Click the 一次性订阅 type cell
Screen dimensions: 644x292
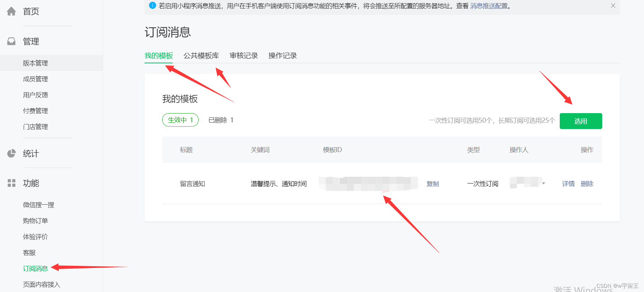click(483, 184)
